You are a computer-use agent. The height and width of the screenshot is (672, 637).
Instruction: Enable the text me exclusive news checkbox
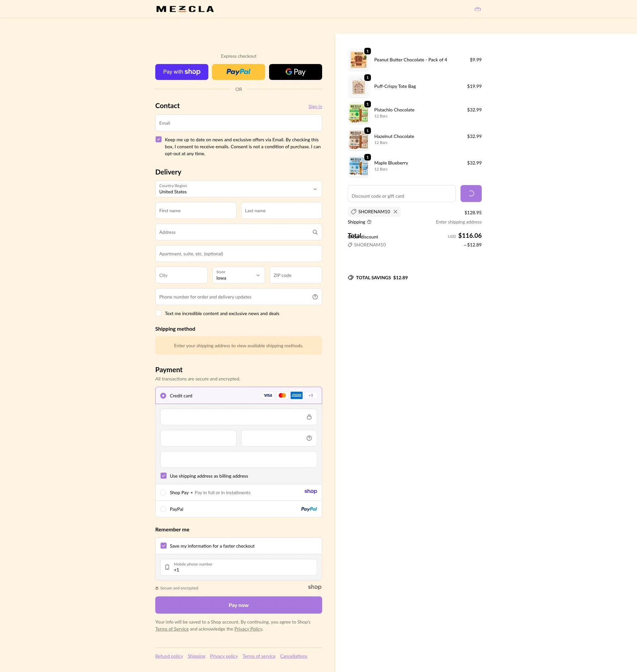click(158, 313)
